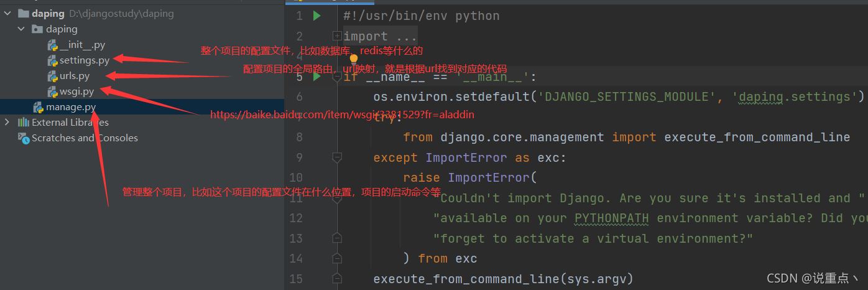The image size is (868, 290).
Task: Click the yellow lightbulb intention icon
Action: [354, 60]
